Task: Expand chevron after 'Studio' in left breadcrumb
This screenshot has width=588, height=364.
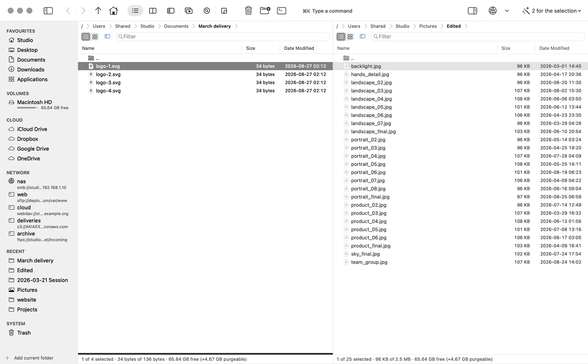Action: (x=159, y=26)
